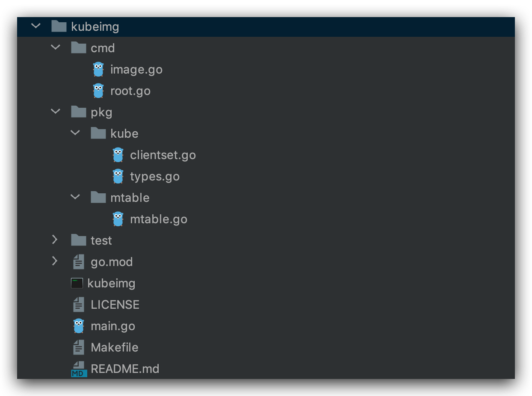Select the gopher icon of clientset.go
532x396 pixels.
(x=118, y=155)
